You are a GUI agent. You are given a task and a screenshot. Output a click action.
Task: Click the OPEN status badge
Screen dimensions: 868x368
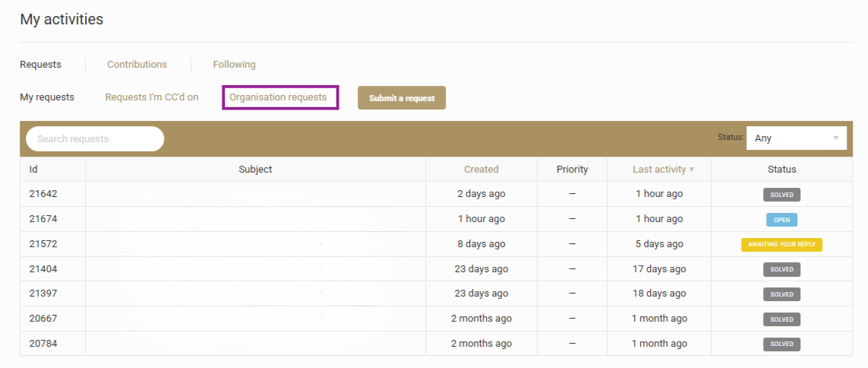click(x=781, y=220)
